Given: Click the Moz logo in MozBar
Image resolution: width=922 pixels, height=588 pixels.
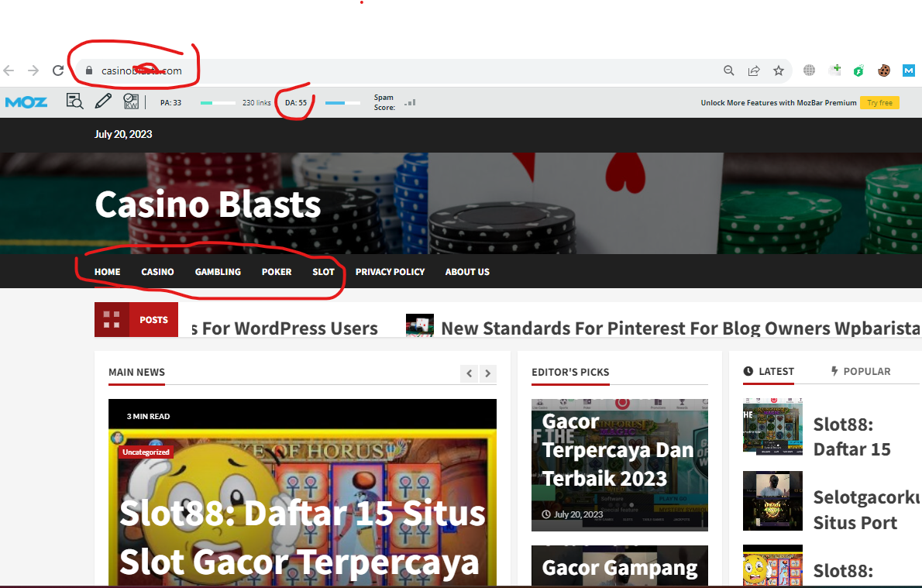Looking at the screenshot, I should click(x=26, y=102).
